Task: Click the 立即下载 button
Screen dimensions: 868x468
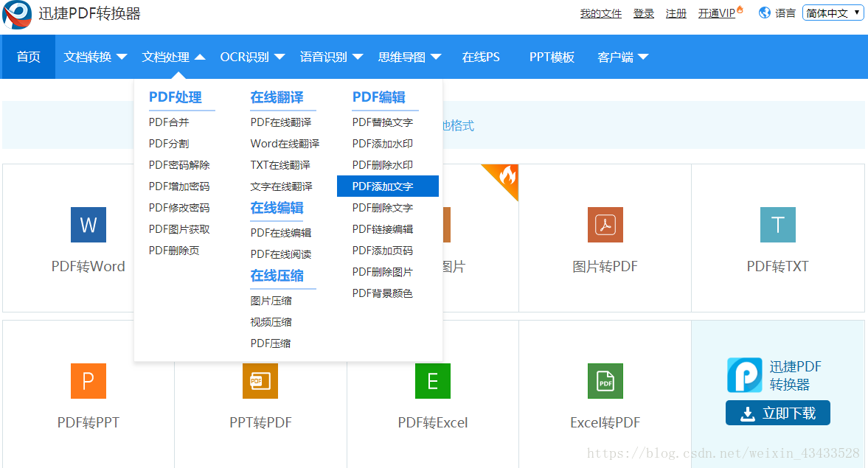Action: point(778,413)
